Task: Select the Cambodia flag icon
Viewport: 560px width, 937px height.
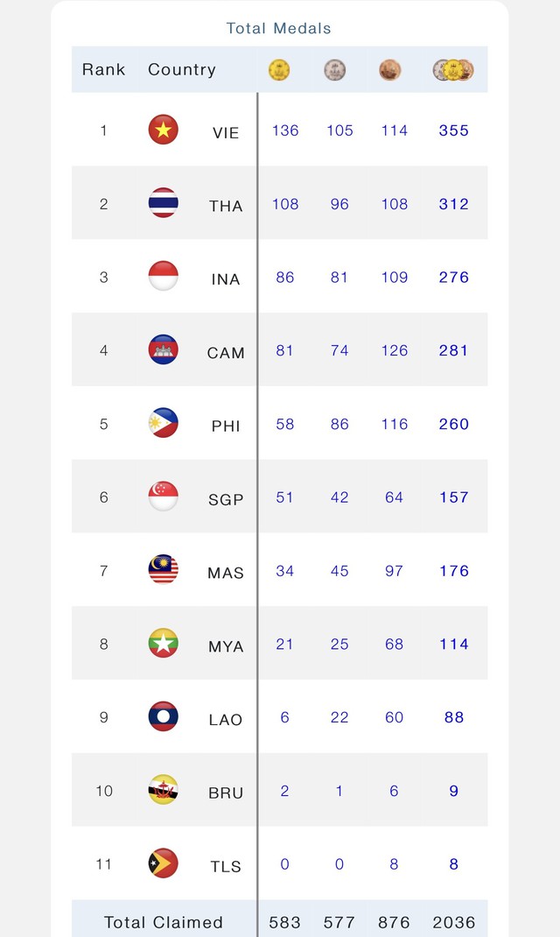Action: pyautogui.click(x=163, y=349)
